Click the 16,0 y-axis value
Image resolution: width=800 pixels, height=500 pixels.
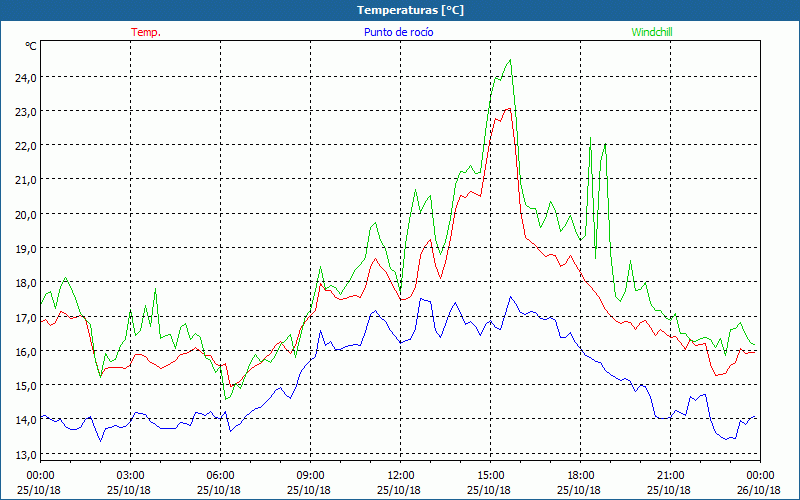click(26, 352)
